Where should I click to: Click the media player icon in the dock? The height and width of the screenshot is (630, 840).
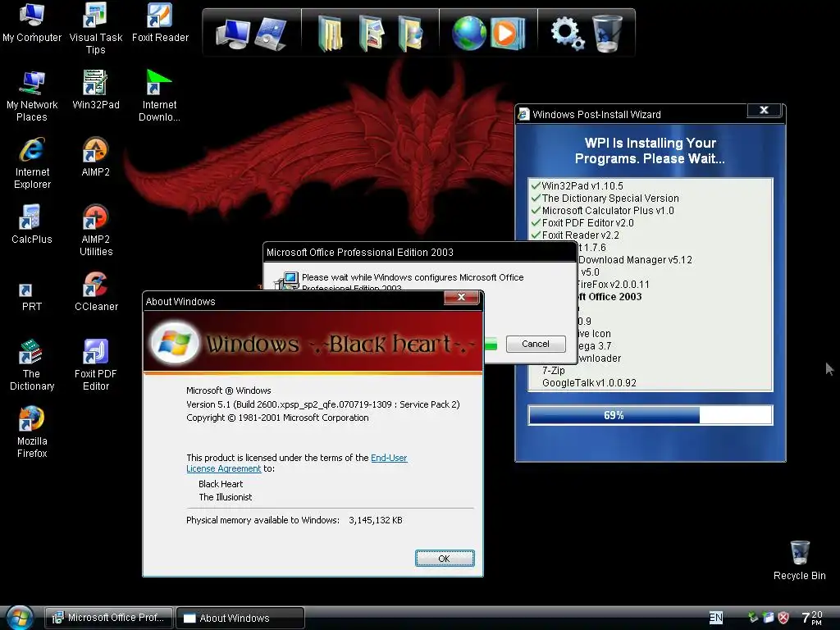507,33
